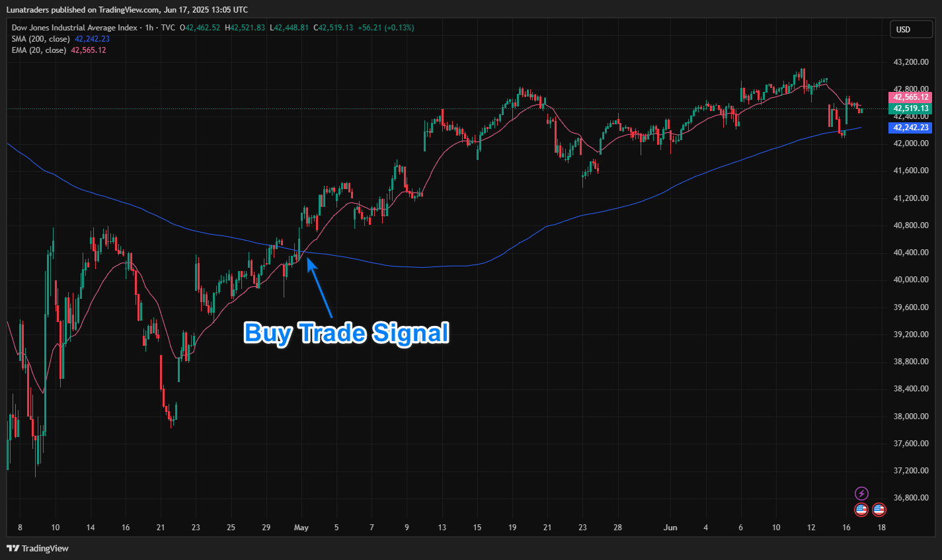Image resolution: width=942 pixels, height=560 pixels.
Task: Click the 38,800.00 price axis label
Action: coord(911,362)
